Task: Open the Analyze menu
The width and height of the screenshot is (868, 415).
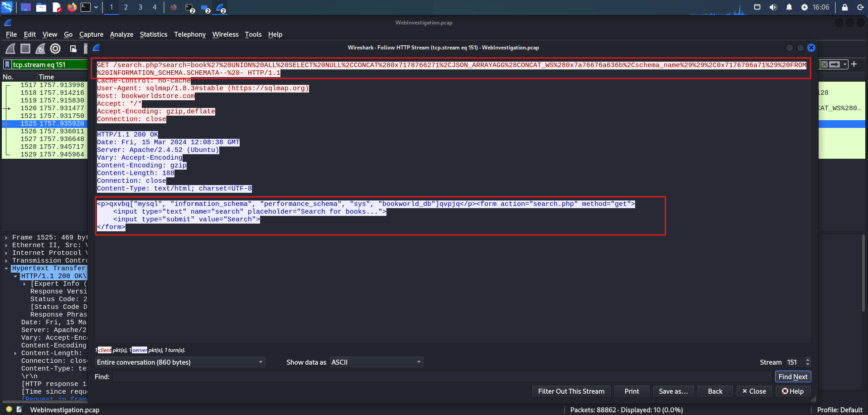Action: point(121,34)
